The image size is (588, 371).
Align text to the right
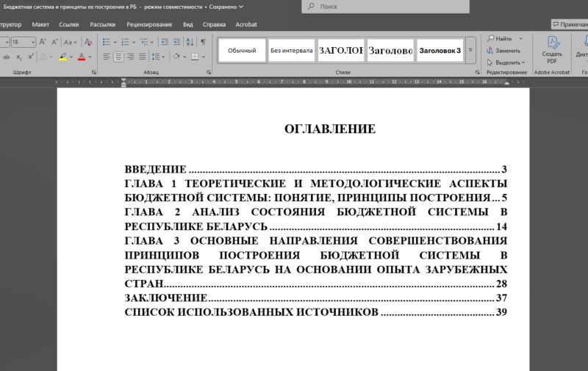[x=131, y=57]
